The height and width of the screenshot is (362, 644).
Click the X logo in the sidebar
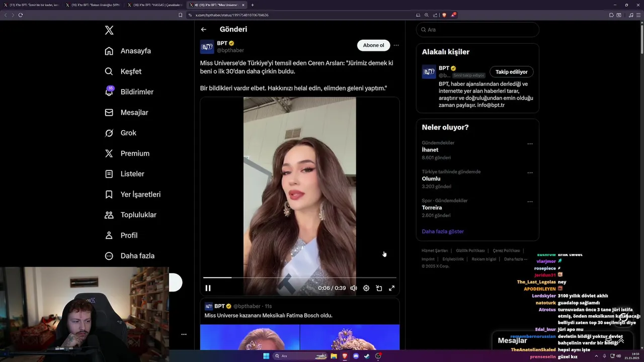109,30
